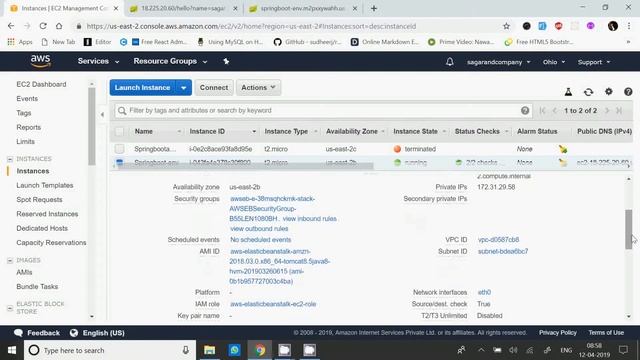Open view outbound rules link
This screenshot has width=640, height=360.
(259, 229)
